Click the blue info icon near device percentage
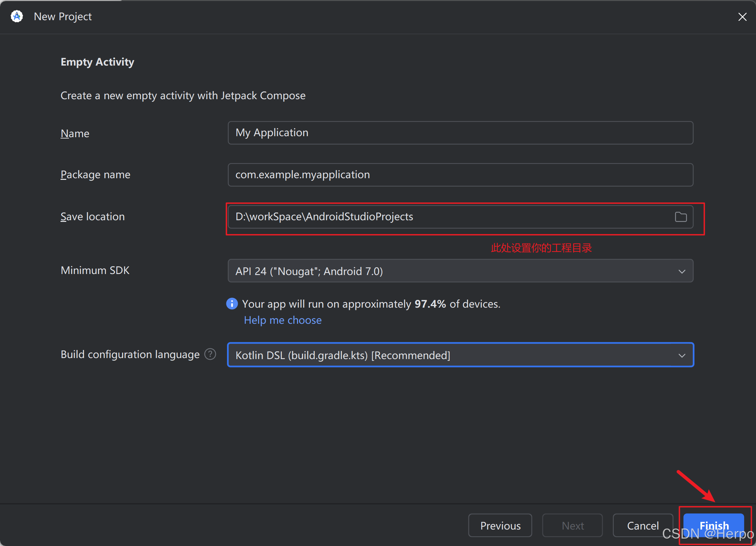The height and width of the screenshot is (546, 756). pyautogui.click(x=232, y=304)
